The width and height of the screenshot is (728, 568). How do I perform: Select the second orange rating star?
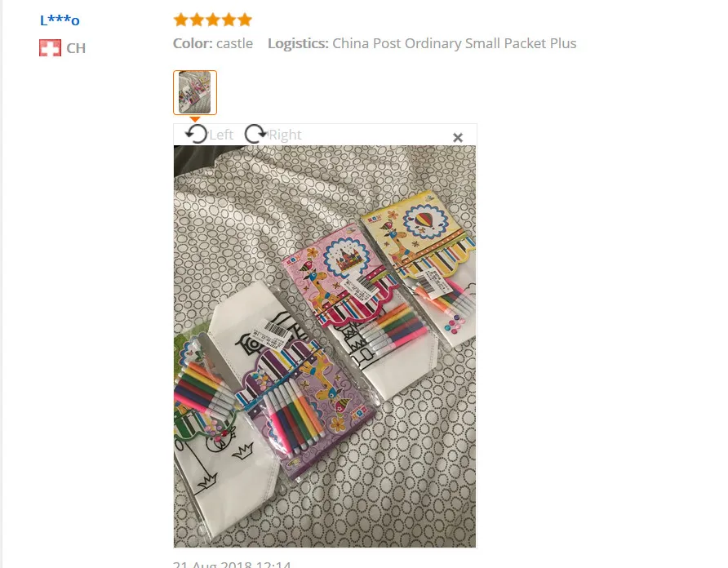(197, 20)
